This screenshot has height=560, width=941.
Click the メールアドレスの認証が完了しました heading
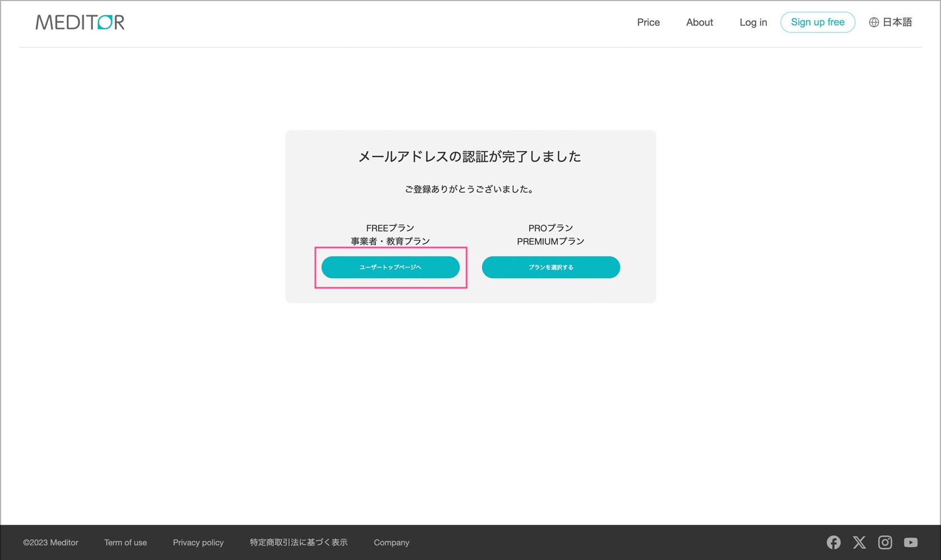(470, 157)
